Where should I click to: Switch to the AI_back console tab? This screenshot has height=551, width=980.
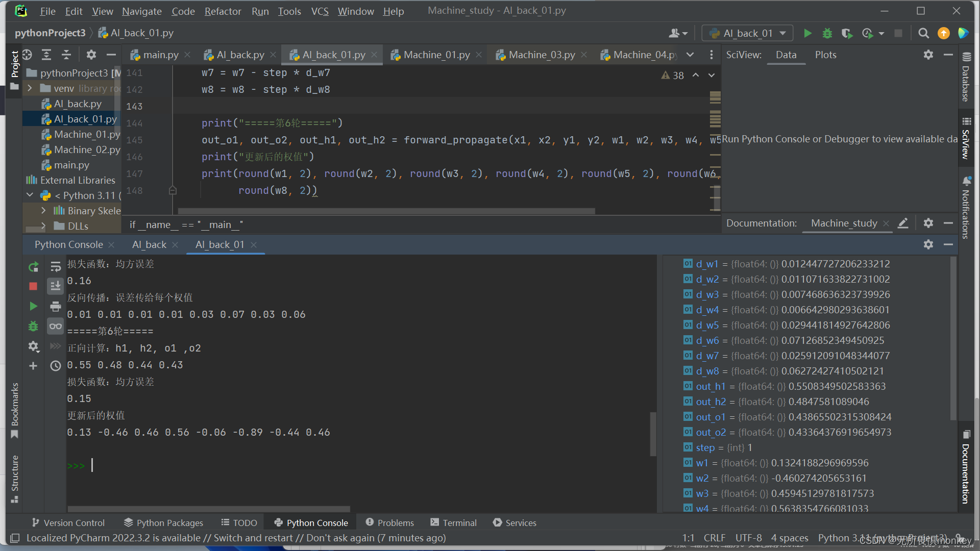pos(149,244)
